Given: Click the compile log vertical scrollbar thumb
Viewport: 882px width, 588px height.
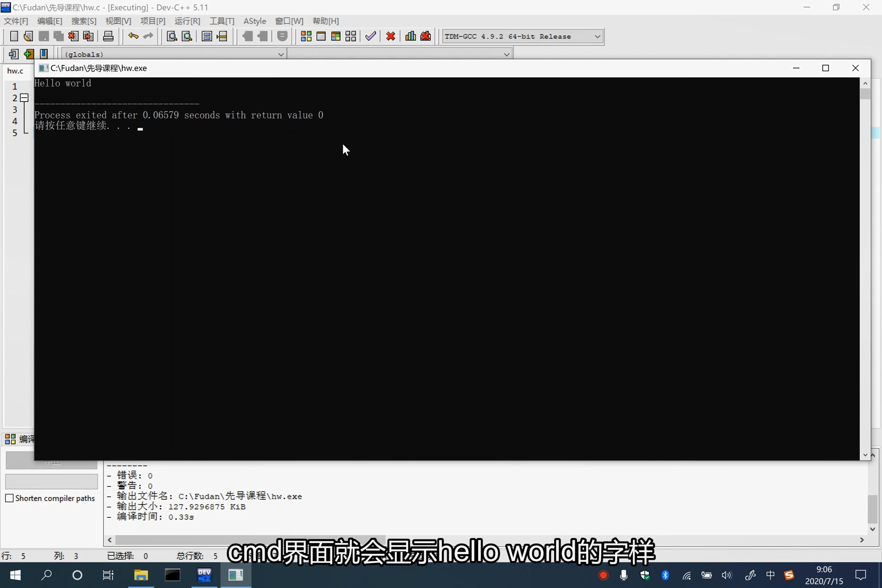Looking at the screenshot, I should (x=873, y=509).
